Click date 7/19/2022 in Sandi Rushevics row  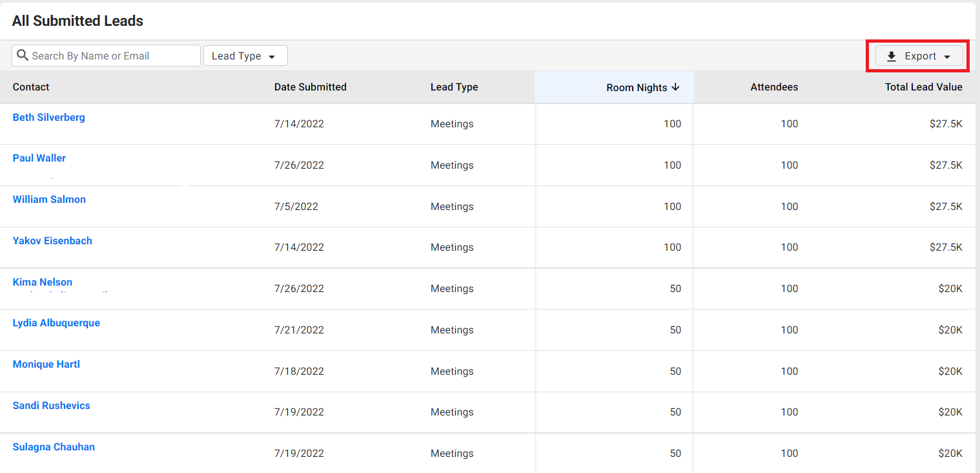[x=299, y=412]
